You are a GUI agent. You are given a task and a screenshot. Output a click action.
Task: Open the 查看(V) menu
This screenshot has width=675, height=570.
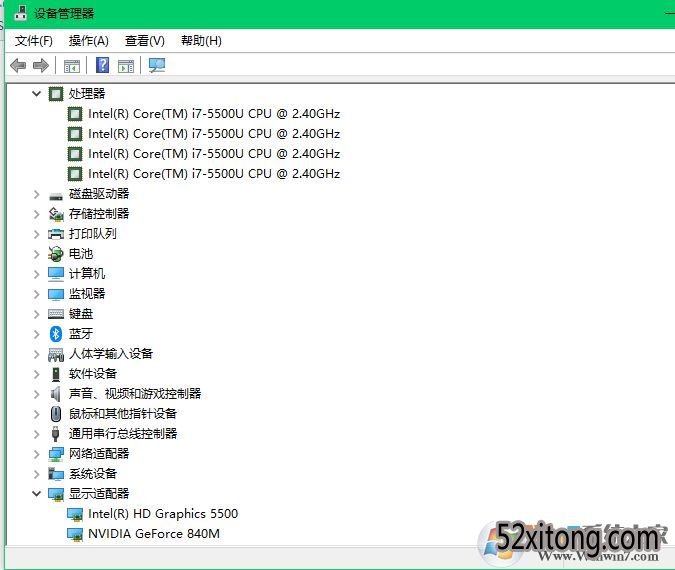click(x=145, y=41)
